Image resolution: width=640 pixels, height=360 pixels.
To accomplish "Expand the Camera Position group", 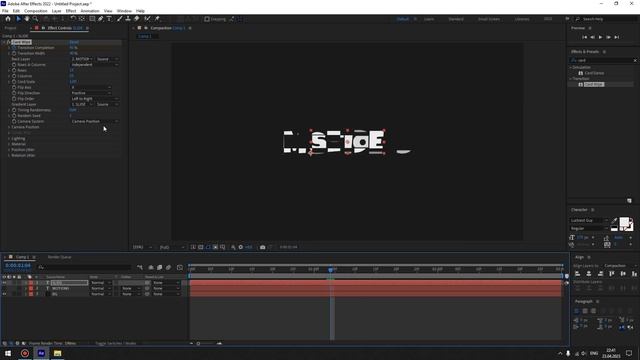I will [x=9, y=127].
